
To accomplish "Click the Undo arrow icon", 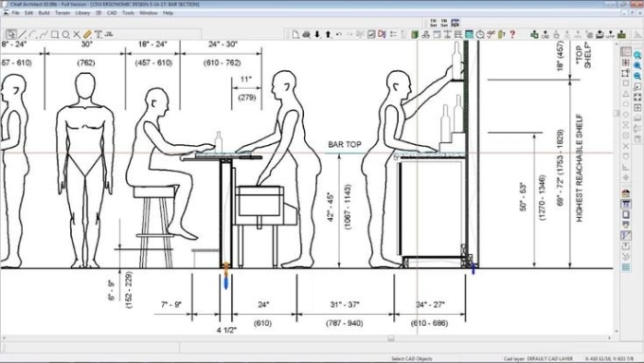I will pyautogui.click(x=339, y=34).
